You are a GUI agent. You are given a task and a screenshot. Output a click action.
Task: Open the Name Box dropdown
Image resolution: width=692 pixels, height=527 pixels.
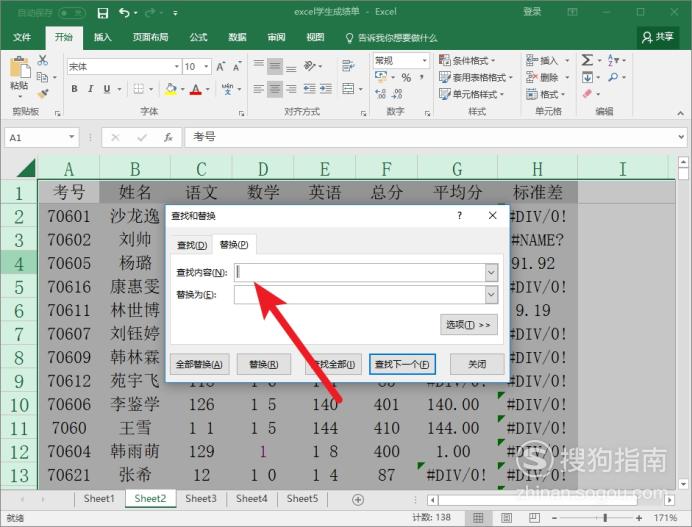[71, 137]
